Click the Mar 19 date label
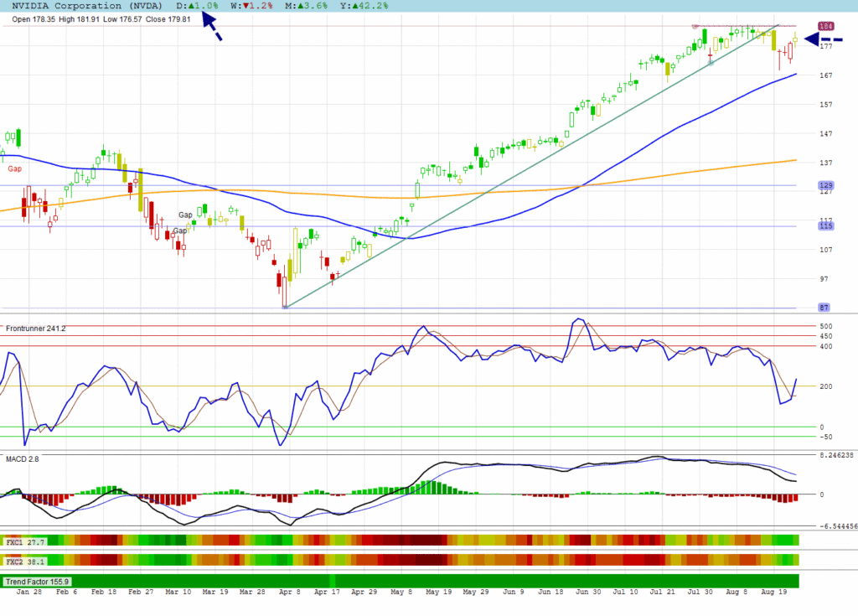Viewport: 858px width, 616px height. pyautogui.click(x=215, y=592)
